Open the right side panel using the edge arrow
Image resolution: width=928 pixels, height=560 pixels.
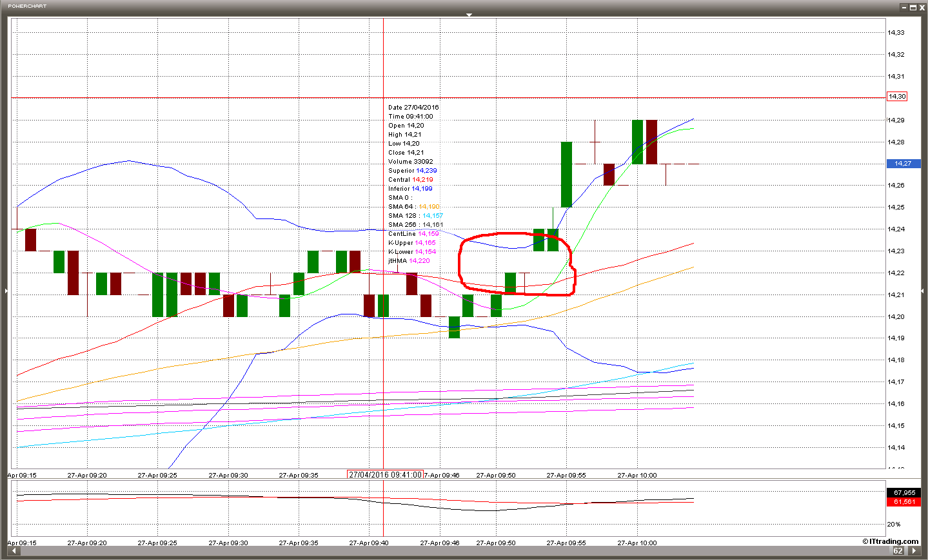[x=922, y=291]
